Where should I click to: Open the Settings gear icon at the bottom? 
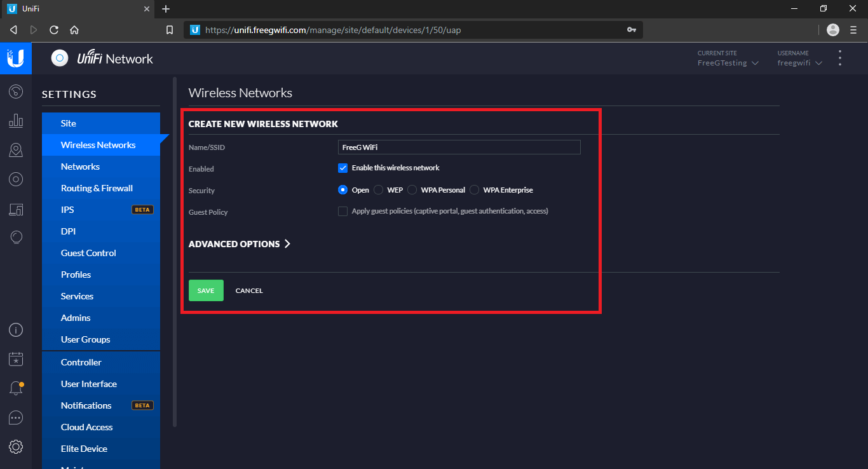tap(16, 447)
